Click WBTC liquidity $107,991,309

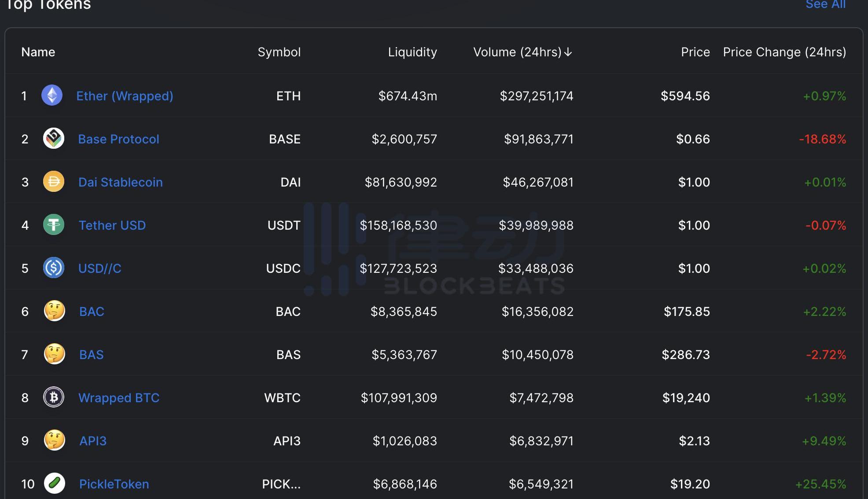pos(399,398)
